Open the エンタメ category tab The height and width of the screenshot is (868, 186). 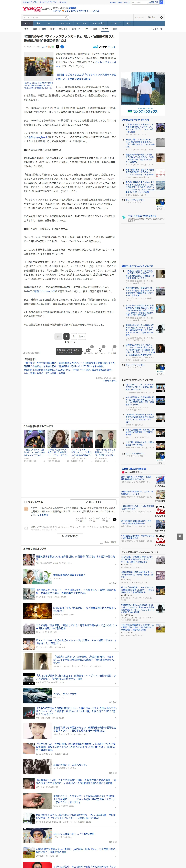(63, 29)
